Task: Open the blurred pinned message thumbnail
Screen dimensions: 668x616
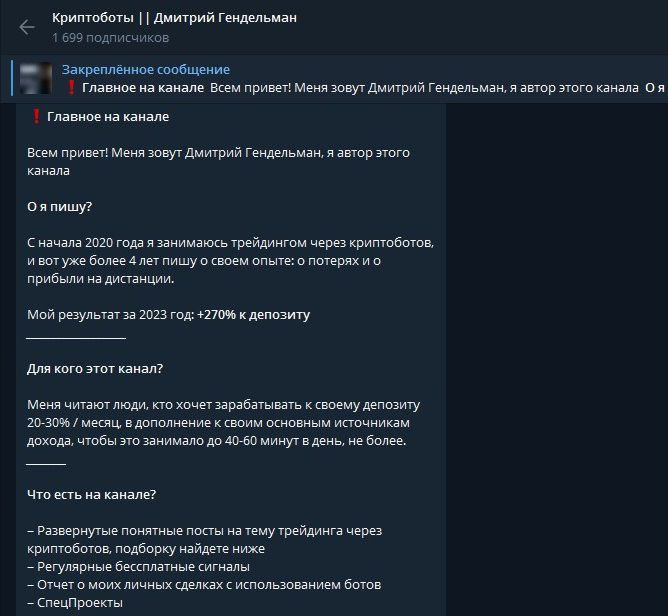Action: (x=36, y=78)
